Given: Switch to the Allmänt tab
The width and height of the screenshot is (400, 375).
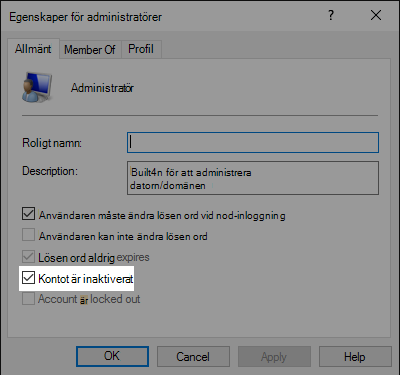Looking at the screenshot, I should click(x=33, y=49).
